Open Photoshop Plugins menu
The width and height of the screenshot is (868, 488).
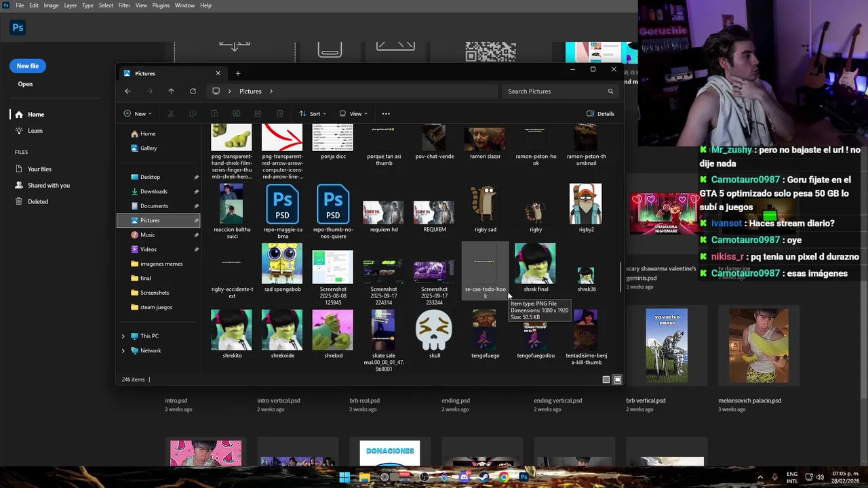(x=161, y=5)
